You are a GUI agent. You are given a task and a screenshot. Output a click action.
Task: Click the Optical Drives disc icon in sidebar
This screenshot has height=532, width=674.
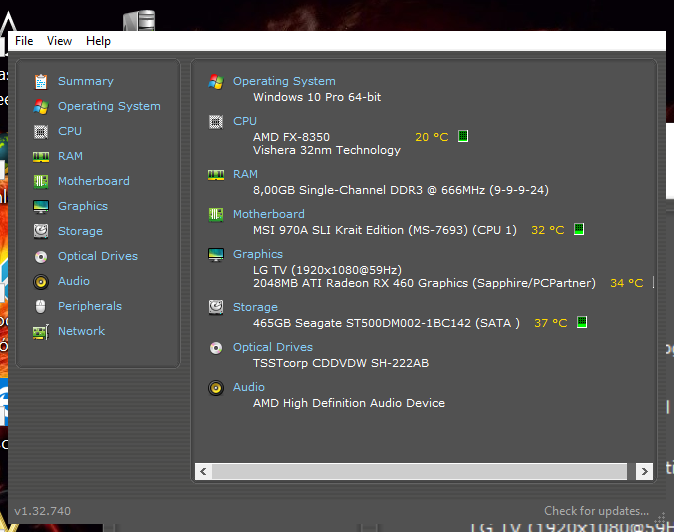pos(41,257)
